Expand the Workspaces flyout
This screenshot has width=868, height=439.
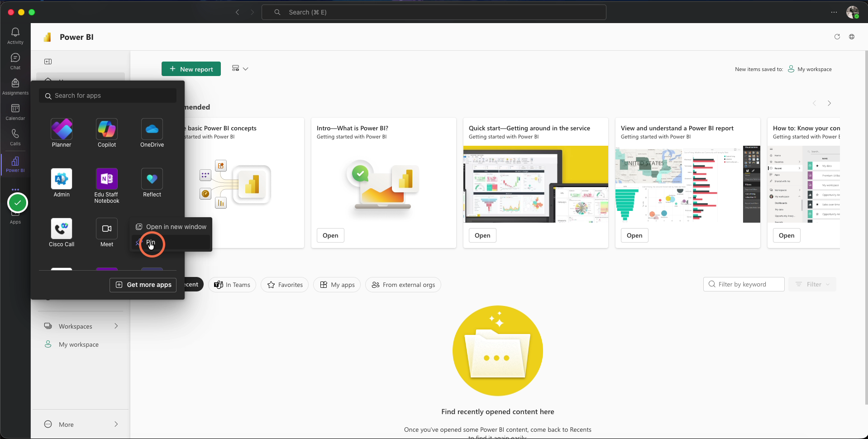116,326
